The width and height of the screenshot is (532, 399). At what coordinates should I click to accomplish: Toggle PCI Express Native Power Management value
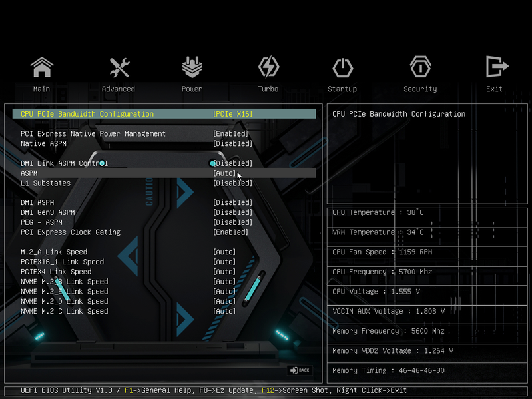[x=231, y=134]
